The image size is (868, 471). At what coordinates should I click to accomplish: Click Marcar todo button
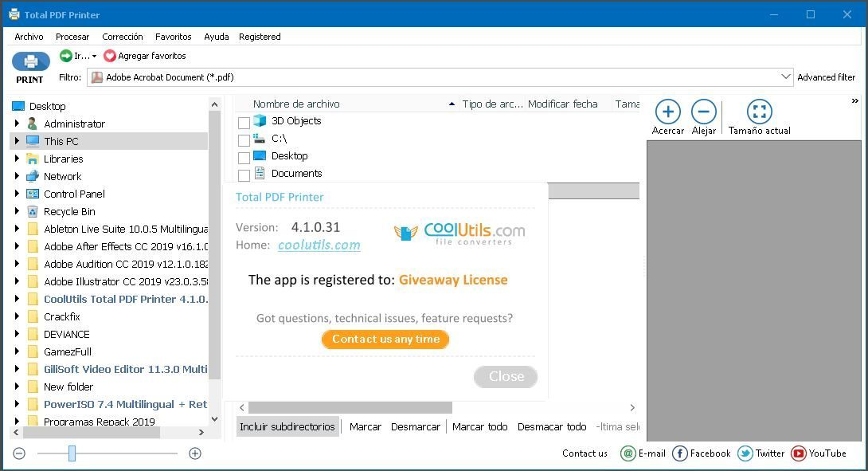pyautogui.click(x=480, y=426)
